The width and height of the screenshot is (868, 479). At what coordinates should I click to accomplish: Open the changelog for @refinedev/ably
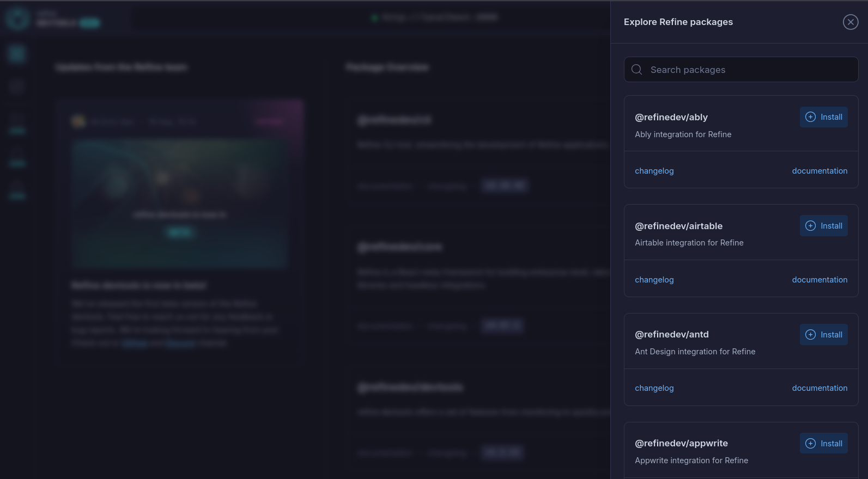[x=654, y=171]
